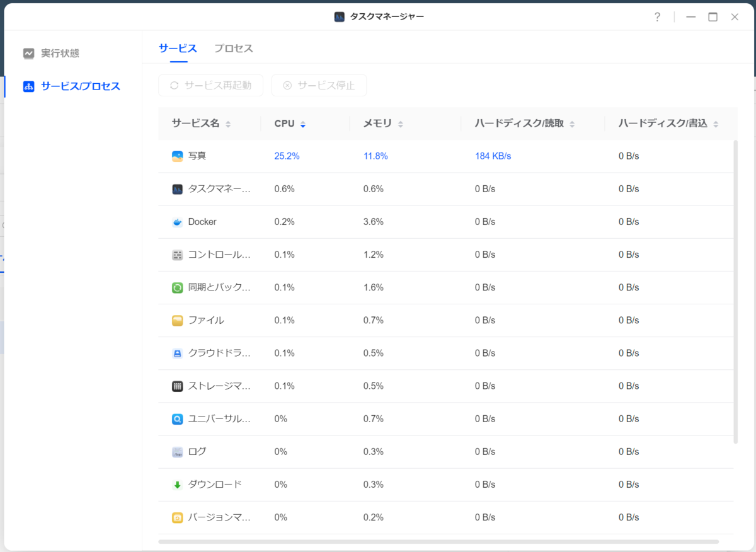Select the Docker whale icon
The image size is (756, 552).
(x=177, y=222)
